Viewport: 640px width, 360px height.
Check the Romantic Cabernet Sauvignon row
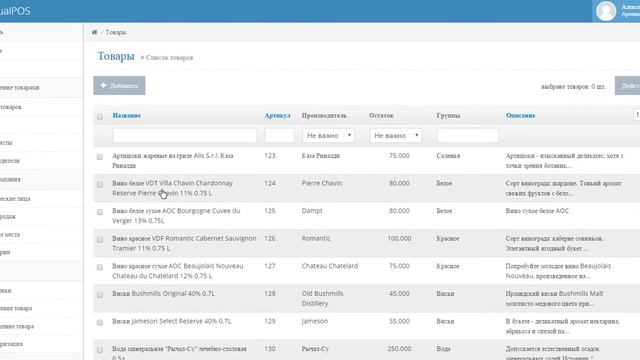[x=100, y=240]
